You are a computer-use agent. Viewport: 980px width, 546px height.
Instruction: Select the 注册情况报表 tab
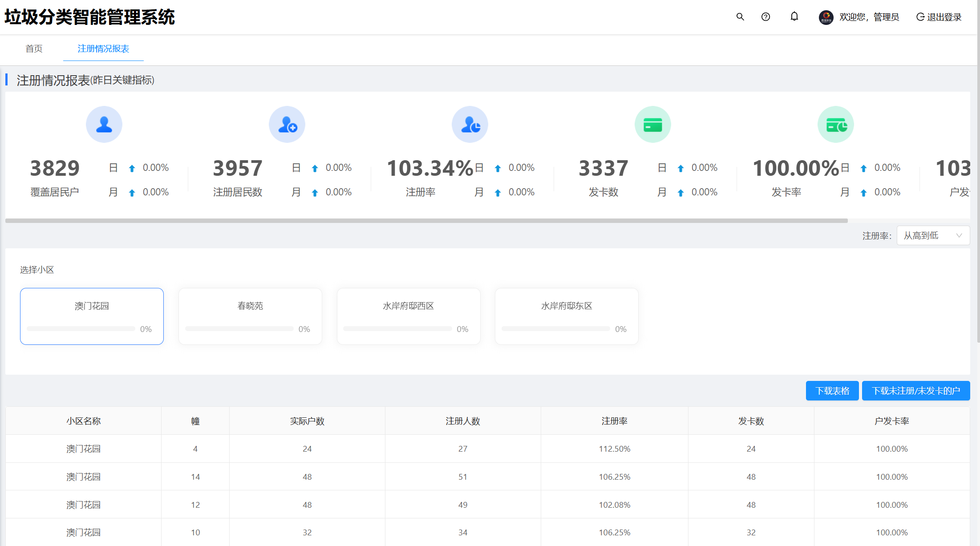103,49
